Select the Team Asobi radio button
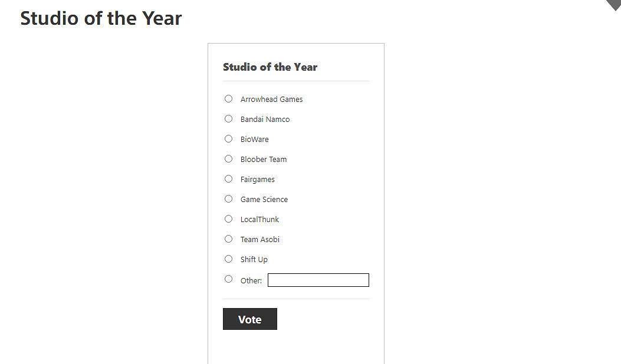Image resolution: width=621 pixels, height=364 pixels. click(x=228, y=239)
